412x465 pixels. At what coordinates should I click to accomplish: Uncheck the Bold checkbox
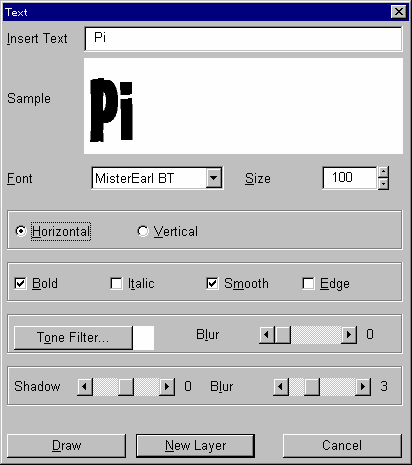20,284
